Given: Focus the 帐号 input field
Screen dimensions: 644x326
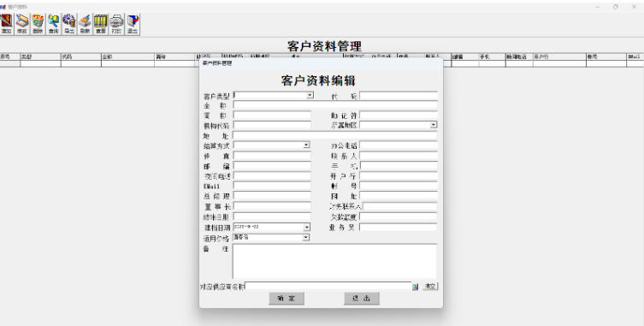Looking at the screenshot, I should click(399, 186).
